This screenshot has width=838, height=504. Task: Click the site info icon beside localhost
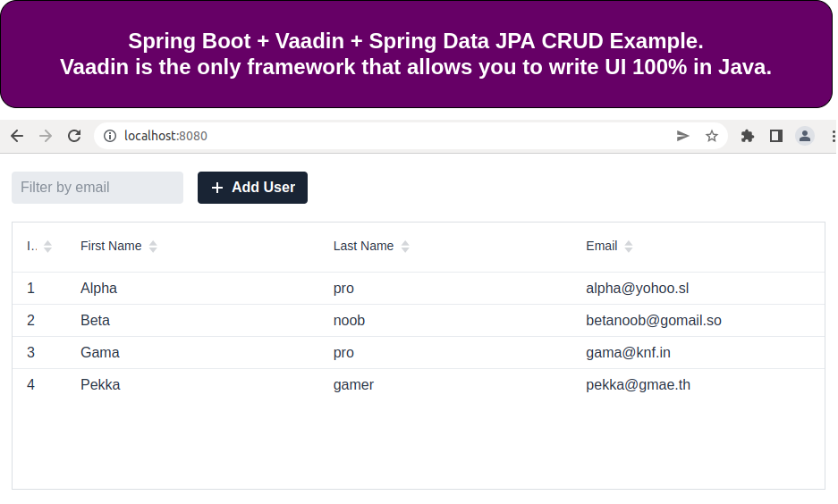click(x=110, y=136)
